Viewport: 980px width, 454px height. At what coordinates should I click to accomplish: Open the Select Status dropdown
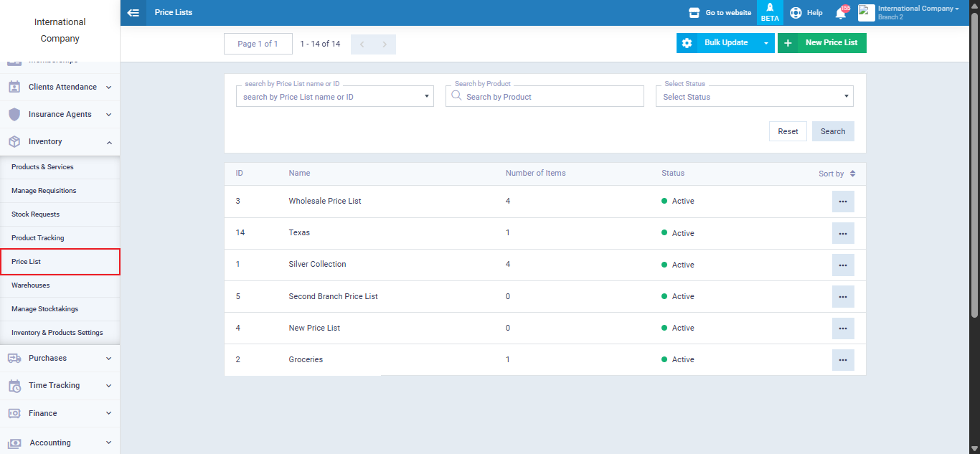point(754,97)
